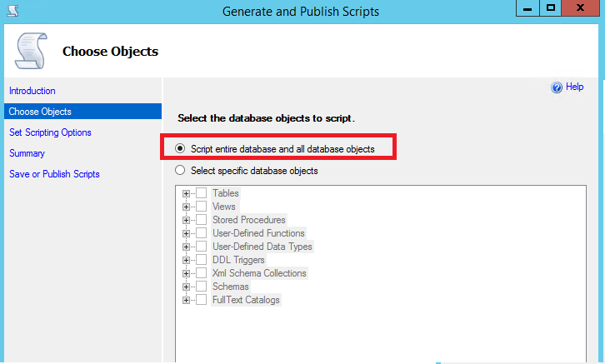Go to the Introduction page

[x=32, y=91]
